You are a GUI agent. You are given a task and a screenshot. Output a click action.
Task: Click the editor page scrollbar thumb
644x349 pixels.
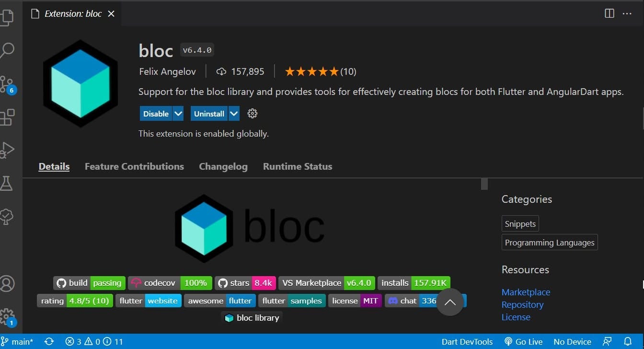tap(643, 119)
